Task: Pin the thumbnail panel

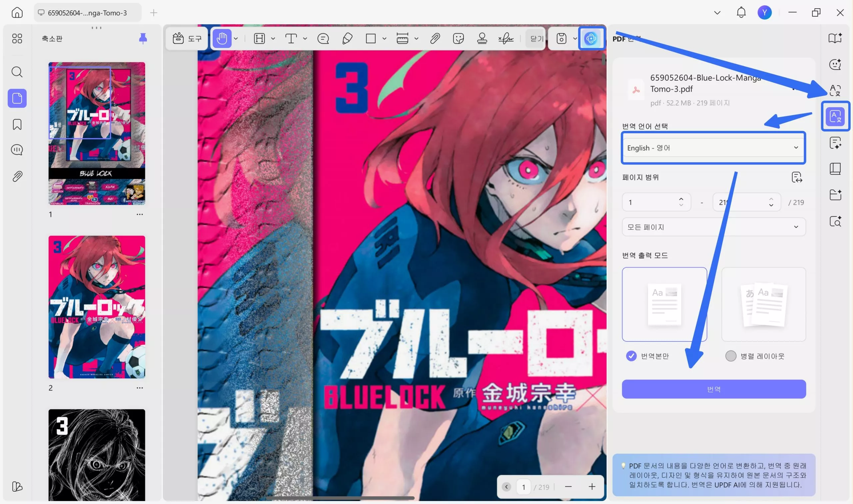Action: tap(143, 39)
